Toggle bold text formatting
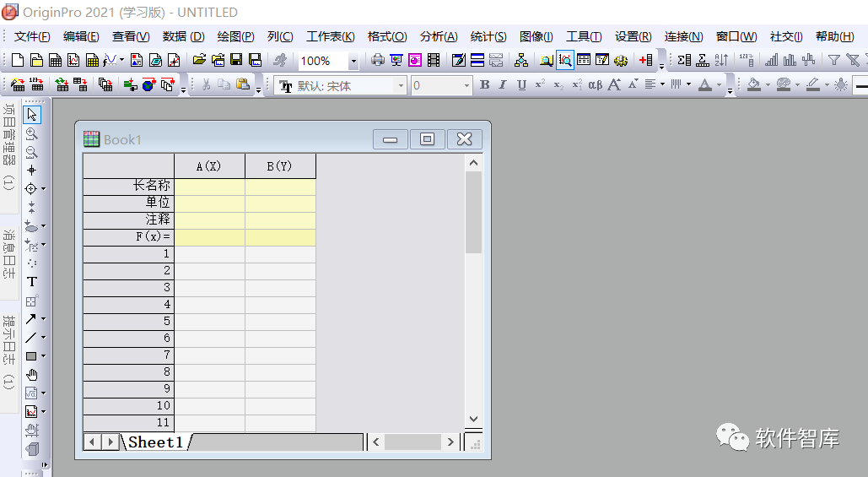The height and width of the screenshot is (477, 868). coord(485,84)
